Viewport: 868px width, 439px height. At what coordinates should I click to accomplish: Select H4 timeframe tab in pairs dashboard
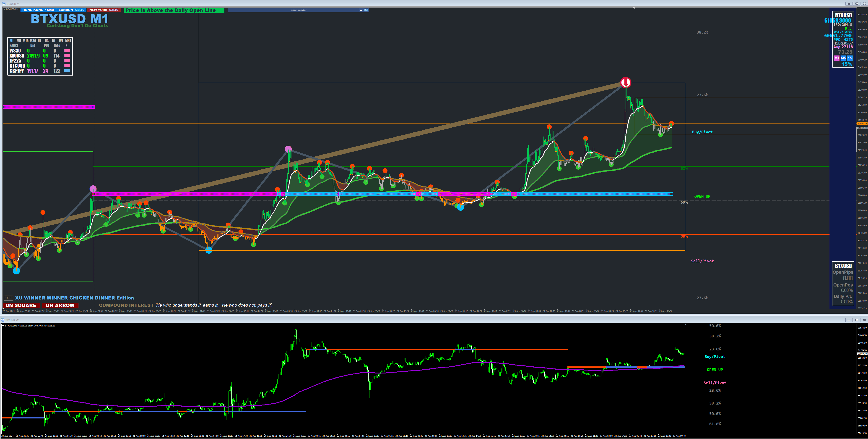[x=47, y=41]
